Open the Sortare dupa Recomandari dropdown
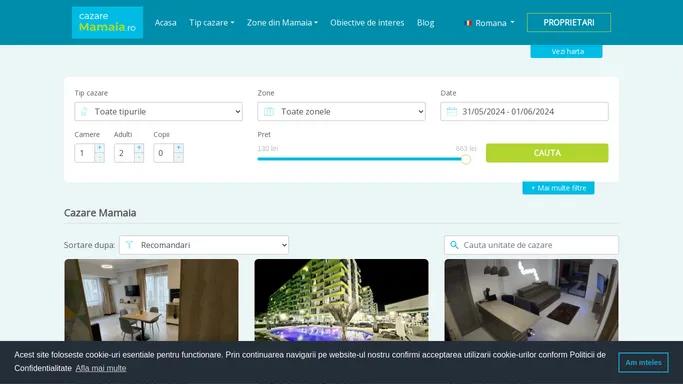Screen dimensions: 683x384 [204, 245]
